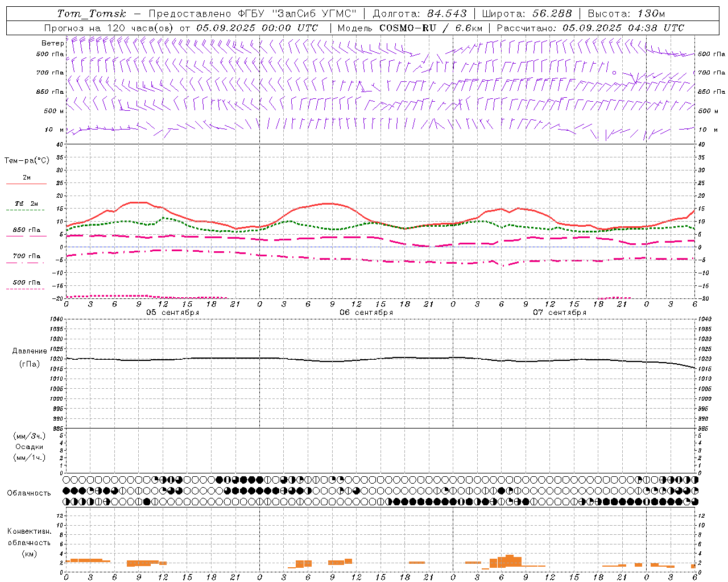Click the 'Конвективн.' convective cloud label
The width and height of the screenshot is (728, 582).
click(29, 531)
